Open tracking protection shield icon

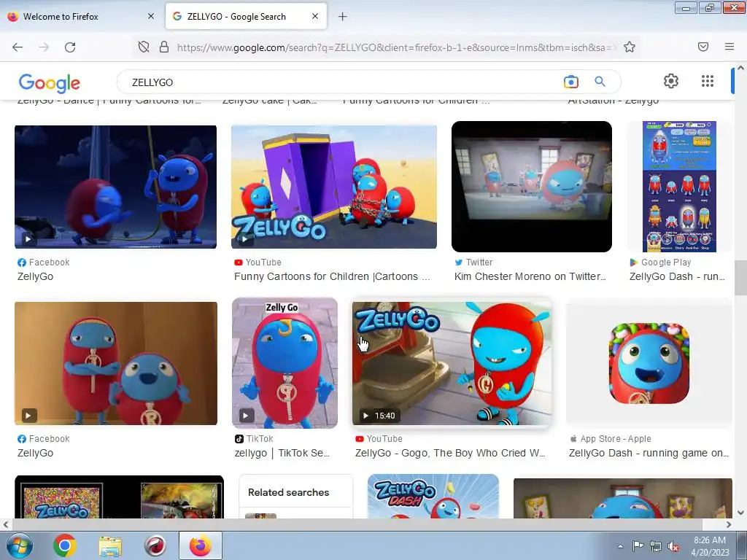pos(144,47)
